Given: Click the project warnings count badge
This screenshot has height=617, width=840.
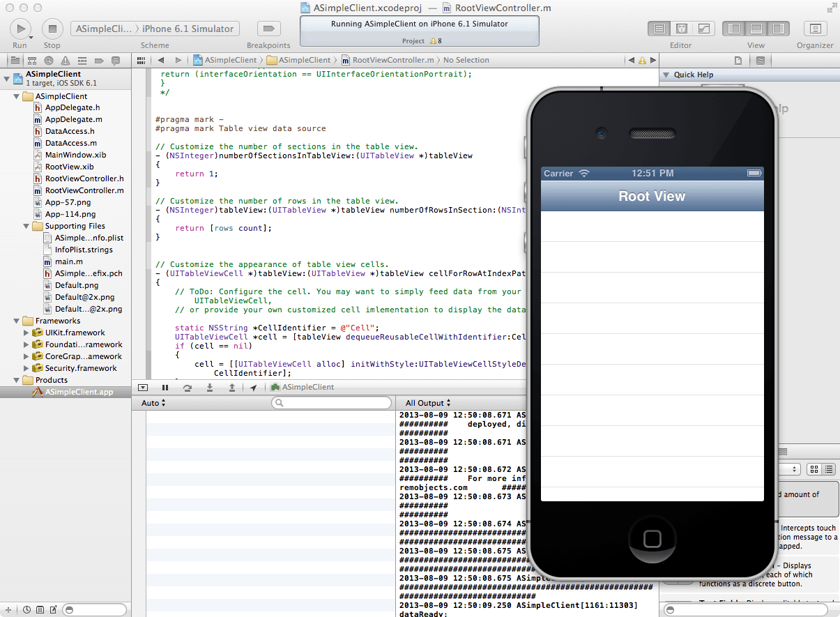Looking at the screenshot, I should [x=436, y=41].
